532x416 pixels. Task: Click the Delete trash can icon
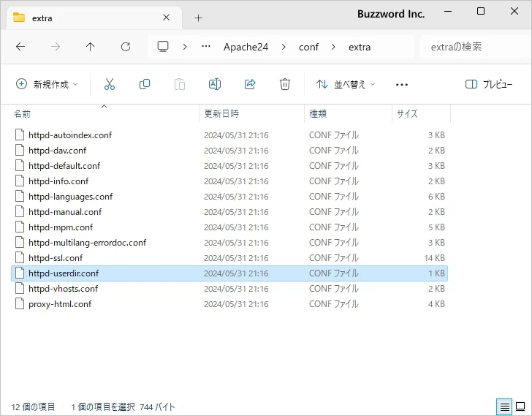tap(285, 84)
